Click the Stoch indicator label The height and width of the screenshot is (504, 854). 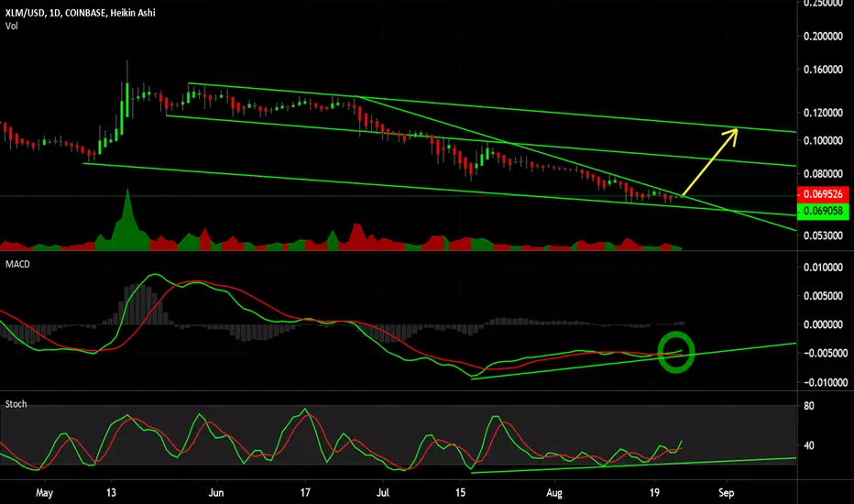[16, 404]
